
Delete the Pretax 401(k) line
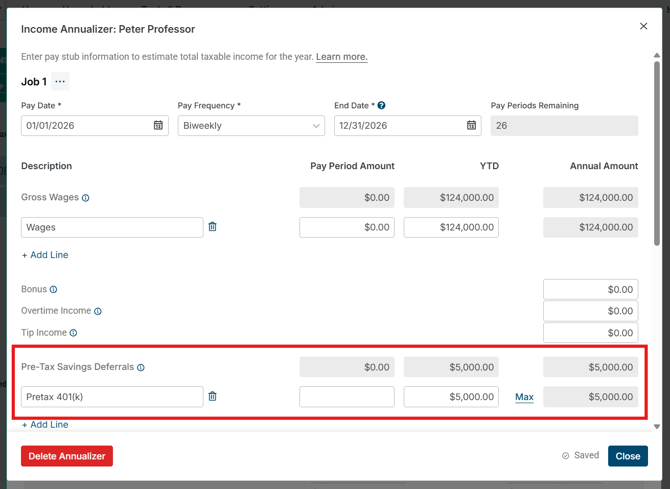(x=212, y=397)
